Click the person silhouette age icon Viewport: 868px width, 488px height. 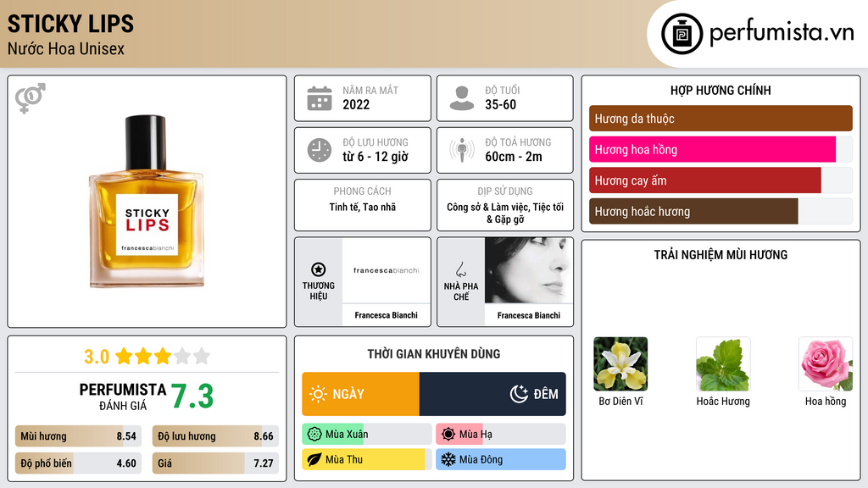[x=462, y=98]
